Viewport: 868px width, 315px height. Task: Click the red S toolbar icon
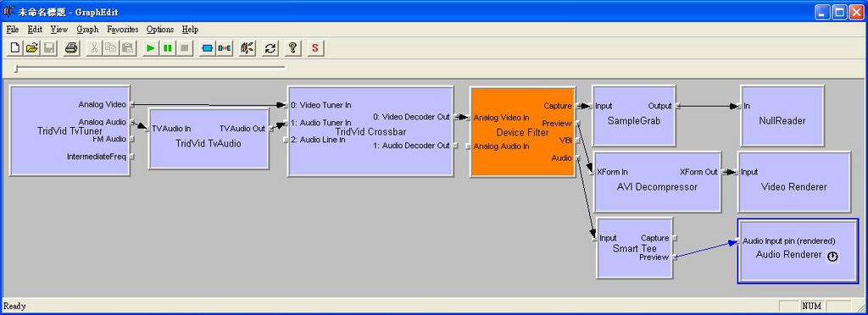coord(315,48)
